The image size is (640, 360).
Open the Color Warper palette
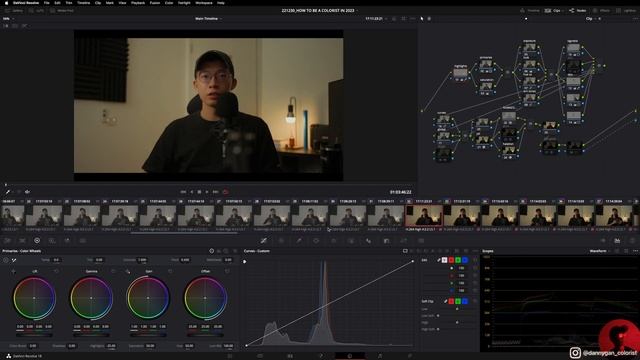281,241
